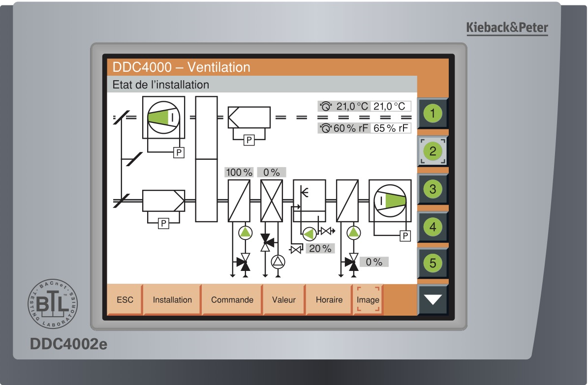Image resolution: width=588 pixels, height=385 pixels.
Task: Tap the mixing valve beside the lower 0 % value
Action: (352, 262)
